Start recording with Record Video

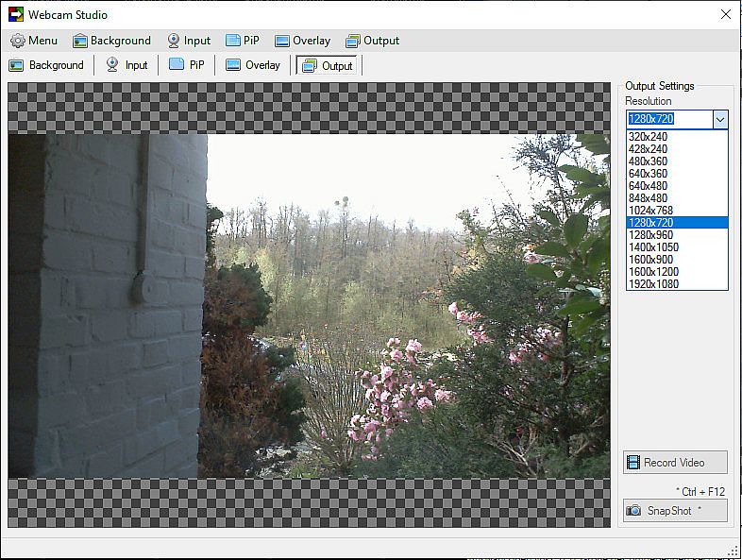pos(675,463)
